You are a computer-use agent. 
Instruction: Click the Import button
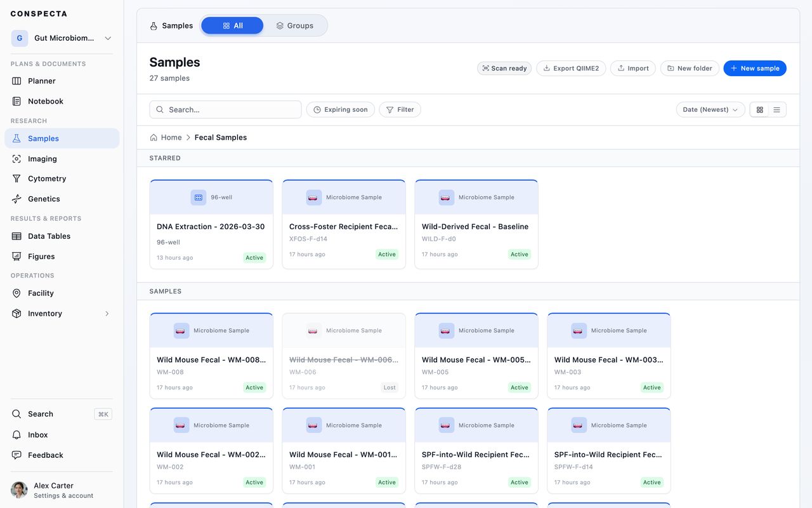coord(633,69)
